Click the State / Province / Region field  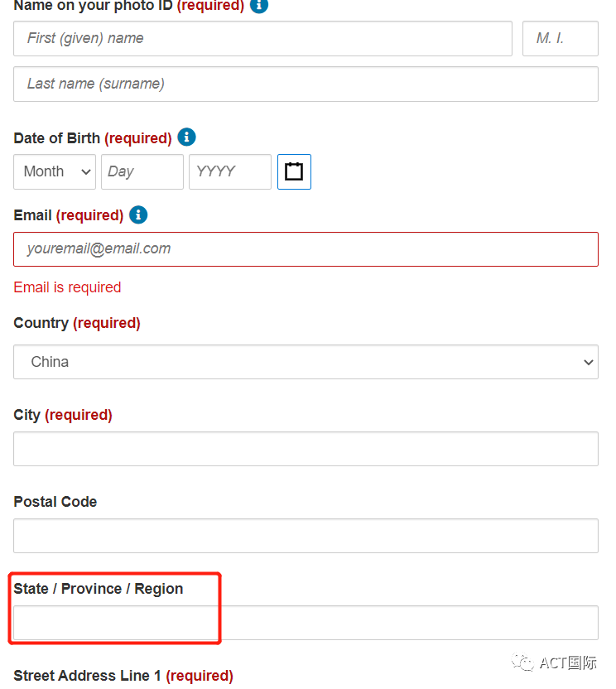[x=306, y=623]
